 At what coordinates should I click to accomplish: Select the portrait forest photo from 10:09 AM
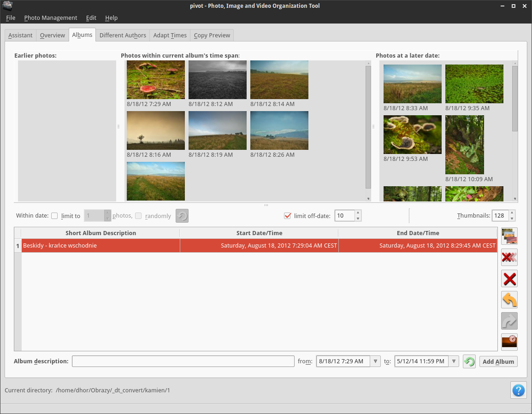point(465,145)
